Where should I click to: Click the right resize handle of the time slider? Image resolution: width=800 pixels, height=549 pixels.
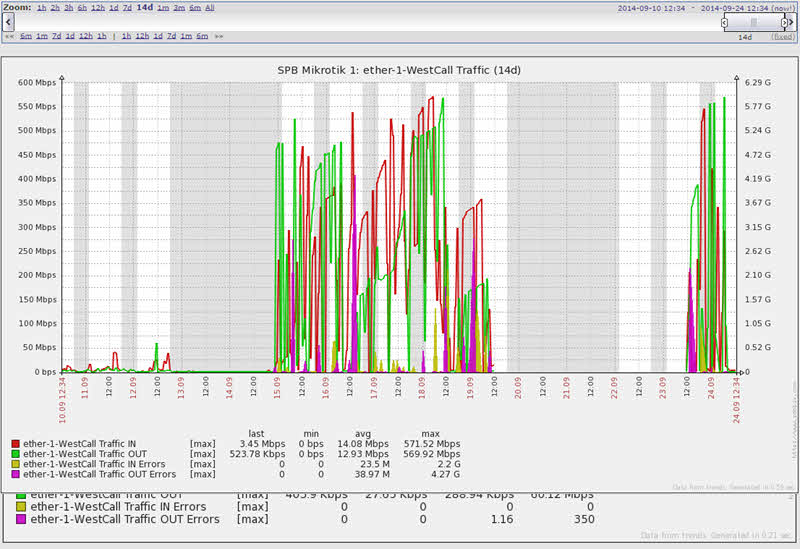point(784,21)
